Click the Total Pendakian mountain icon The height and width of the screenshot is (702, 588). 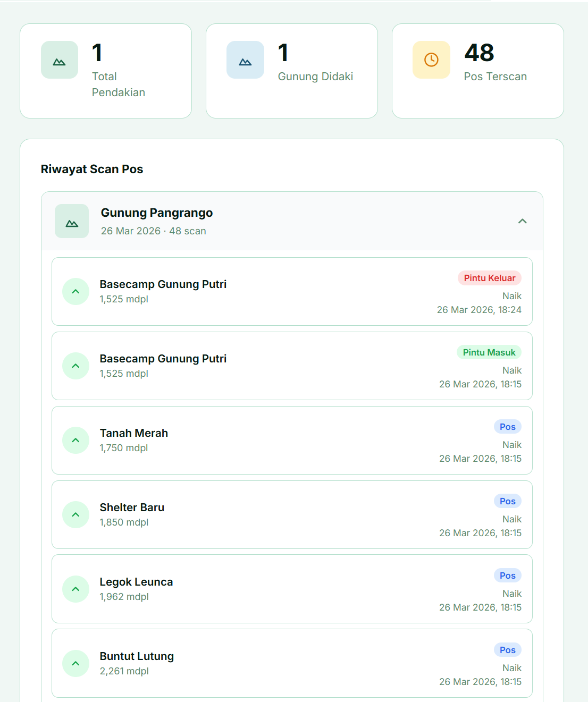[x=59, y=60]
